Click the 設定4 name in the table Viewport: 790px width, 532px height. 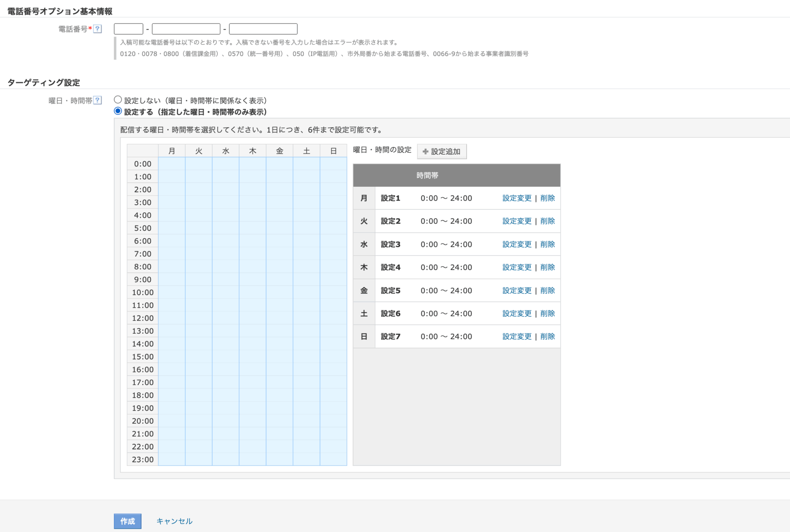click(390, 267)
